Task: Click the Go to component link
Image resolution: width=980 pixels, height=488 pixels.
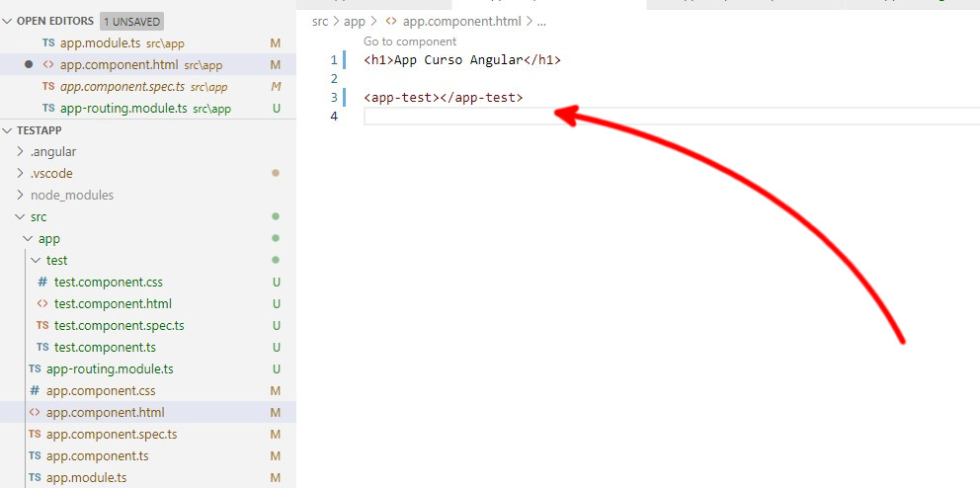Action: (x=410, y=41)
